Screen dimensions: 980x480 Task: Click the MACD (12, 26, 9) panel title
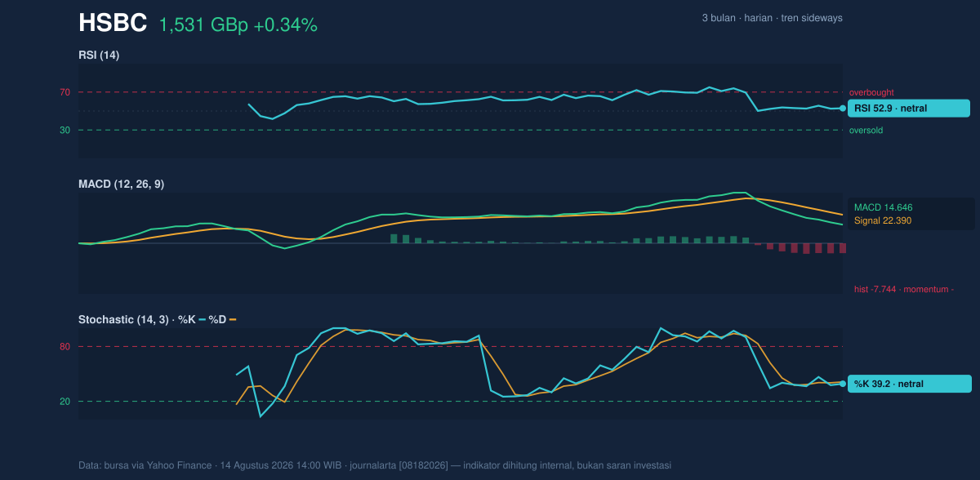pyautogui.click(x=121, y=184)
